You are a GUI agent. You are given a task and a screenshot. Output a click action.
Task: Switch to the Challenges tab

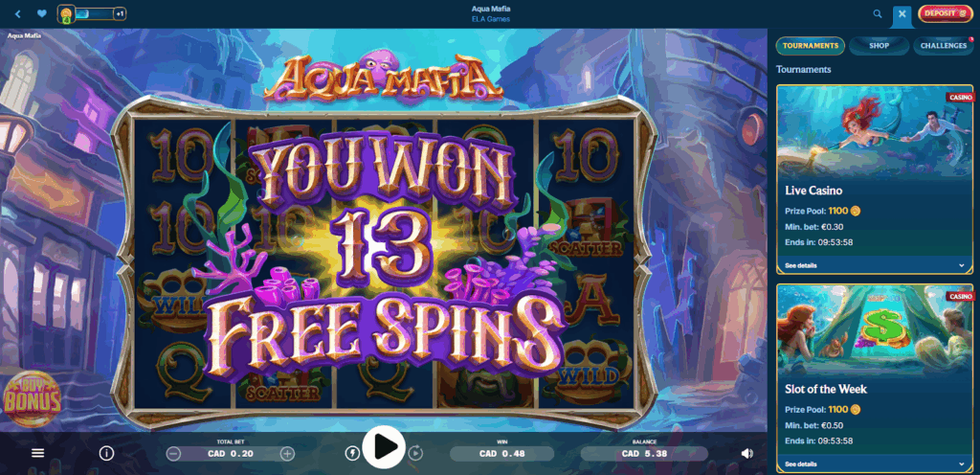(x=943, y=46)
